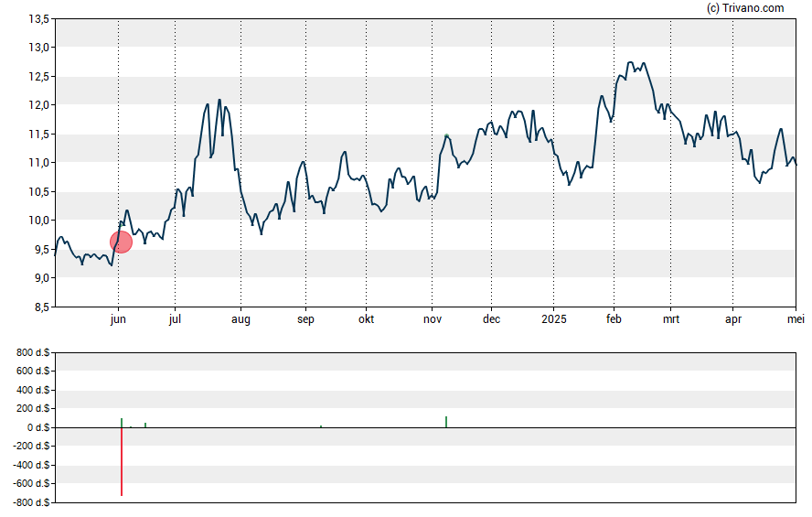
Task: Click the 'aug' month label
Action: [x=240, y=319]
